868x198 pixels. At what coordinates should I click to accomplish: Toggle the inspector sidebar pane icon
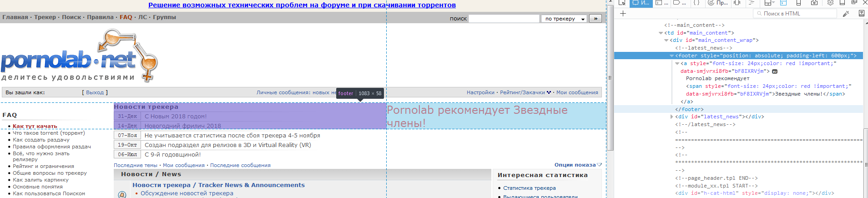pos(861,14)
